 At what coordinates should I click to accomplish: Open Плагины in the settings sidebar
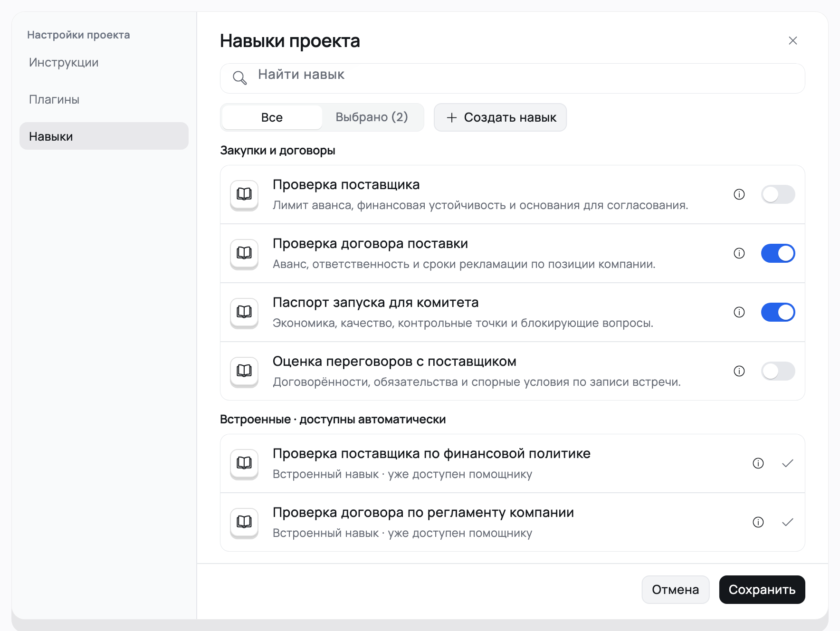coord(104,99)
